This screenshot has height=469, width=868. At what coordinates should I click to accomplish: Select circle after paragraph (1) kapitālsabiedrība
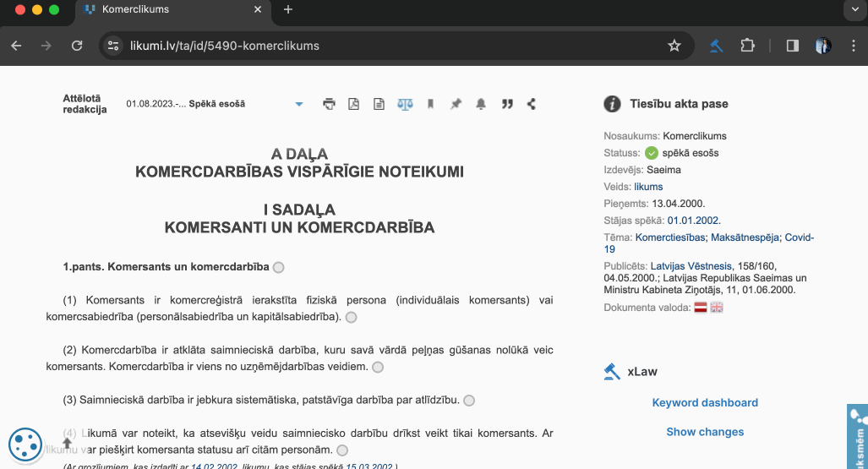pos(351,317)
